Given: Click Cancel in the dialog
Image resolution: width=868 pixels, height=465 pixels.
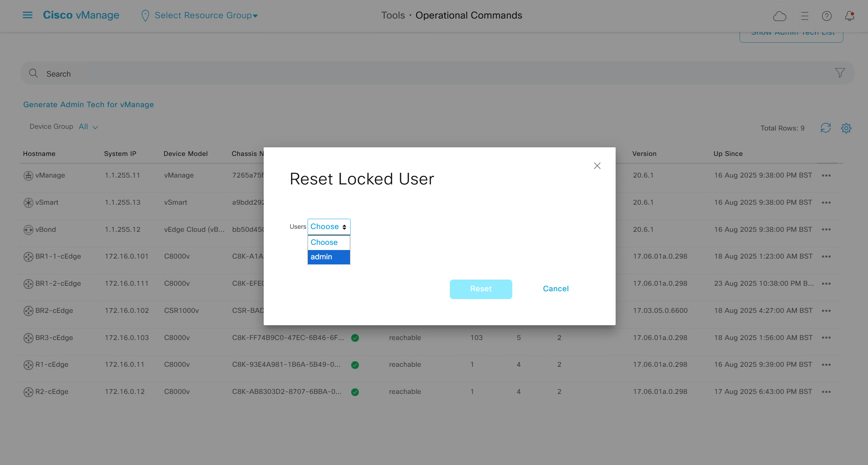Looking at the screenshot, I should 556,289.
